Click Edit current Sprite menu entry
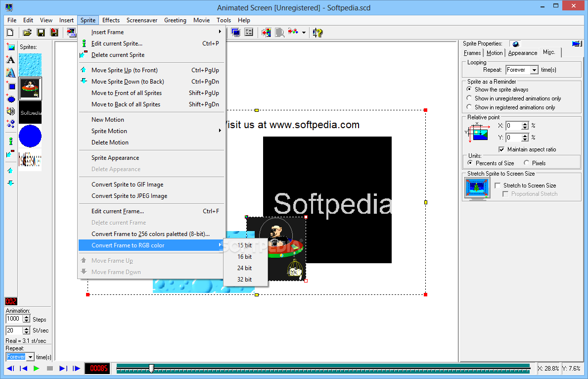 151,44
